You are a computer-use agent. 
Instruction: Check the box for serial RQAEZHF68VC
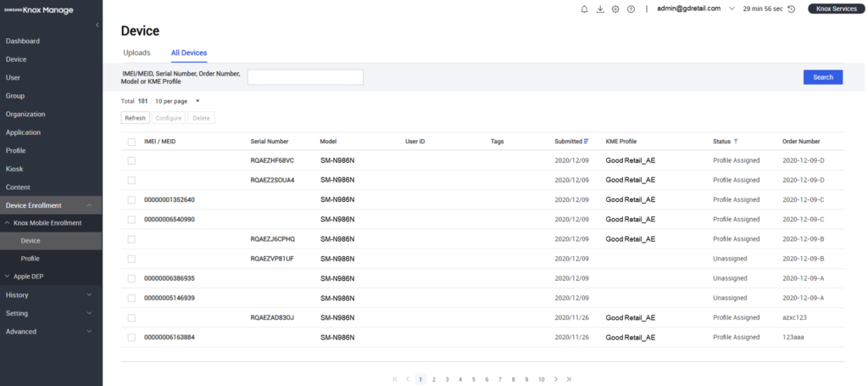tap(131, 160)
